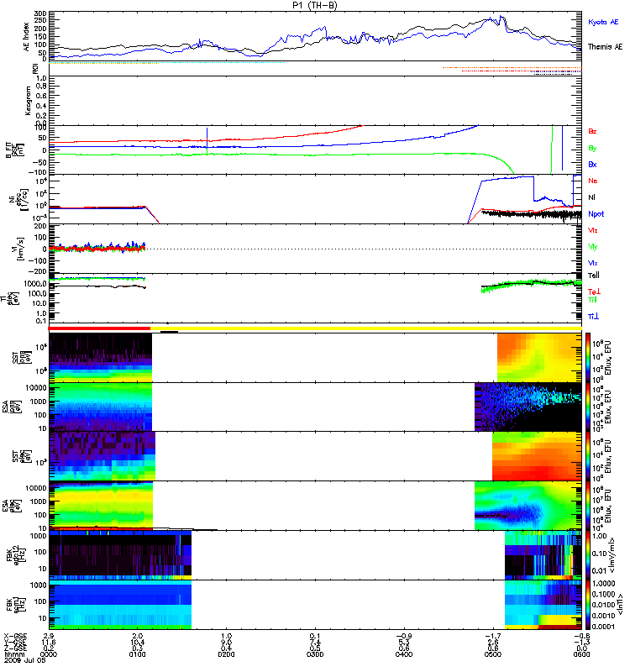Click the "AE Index" y-axis label

pos(27,36)
